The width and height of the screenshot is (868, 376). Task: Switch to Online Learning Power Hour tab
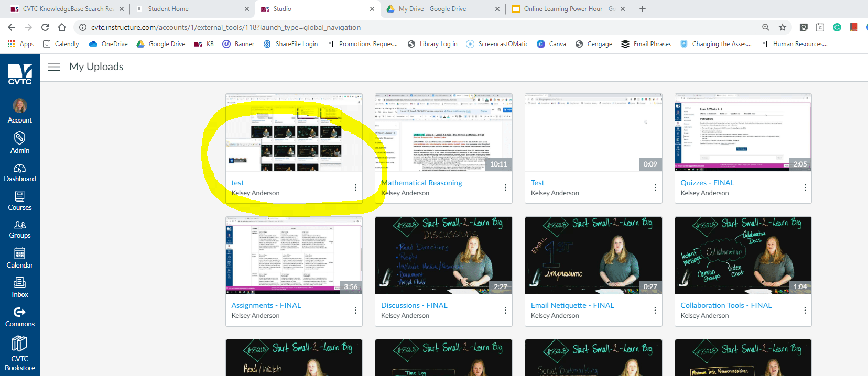[x=568, y=9]
